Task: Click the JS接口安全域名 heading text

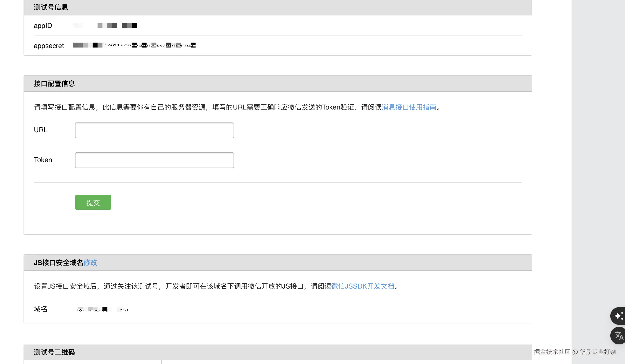Action: (x=58, y=262)
